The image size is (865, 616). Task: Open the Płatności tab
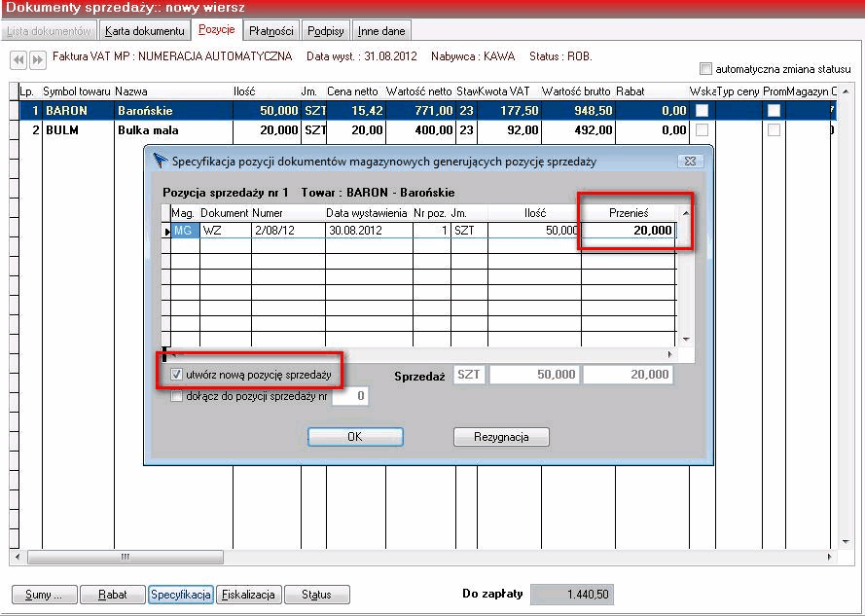tap(270, 31)
